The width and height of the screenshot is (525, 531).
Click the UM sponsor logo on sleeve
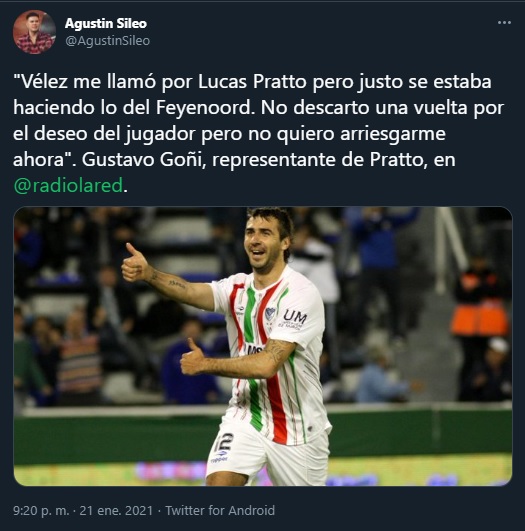click(294, 318)
